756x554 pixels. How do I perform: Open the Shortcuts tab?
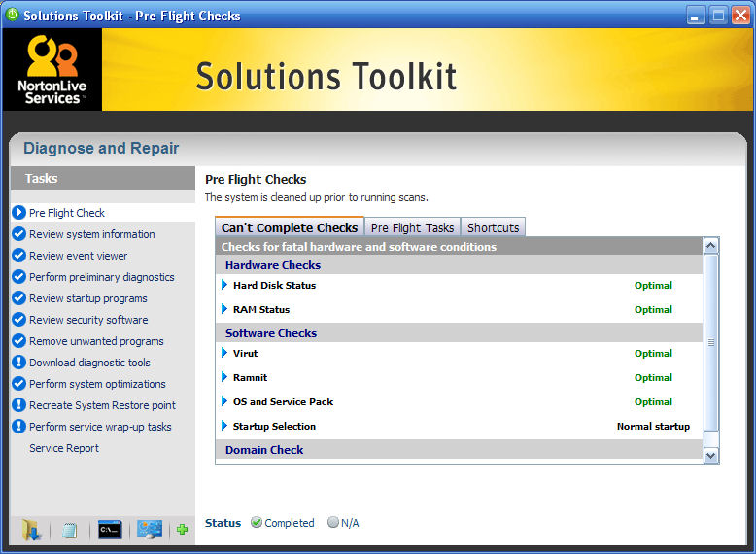pos(493,227)
